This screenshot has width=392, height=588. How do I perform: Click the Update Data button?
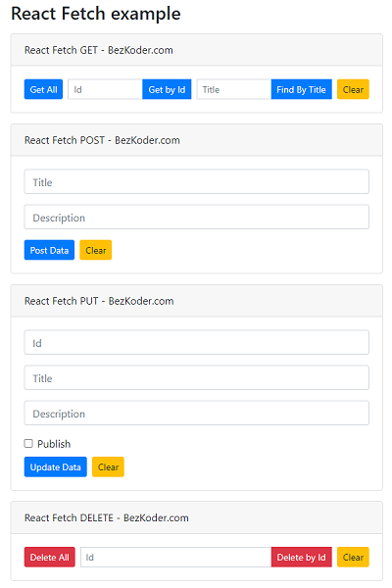coord(56,466)
